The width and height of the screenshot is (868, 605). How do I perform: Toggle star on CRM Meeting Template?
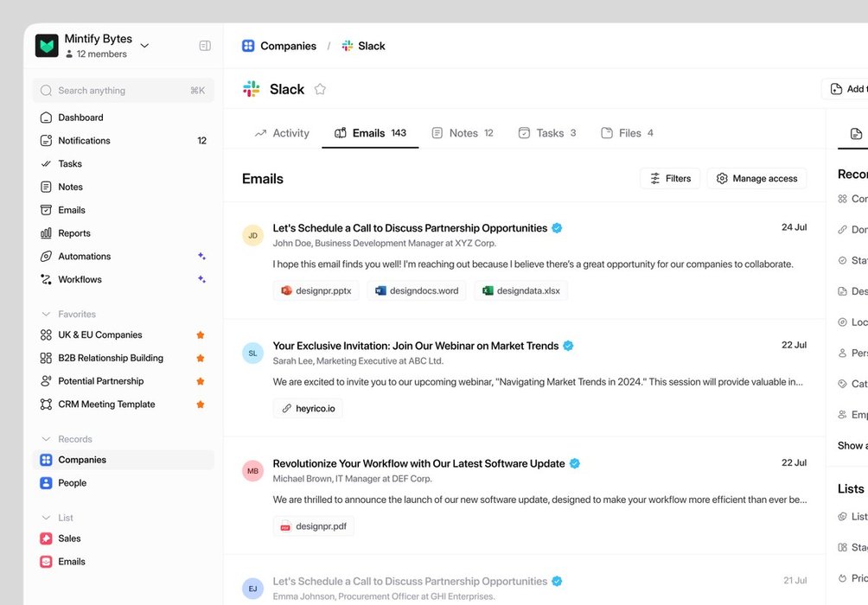tap(201, 404)
